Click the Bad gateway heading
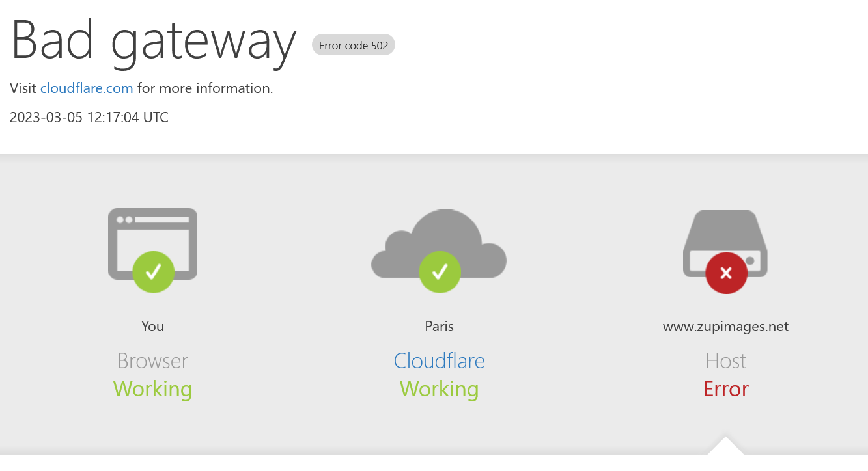This screenshot has height=471, width=868. (154, 40)
